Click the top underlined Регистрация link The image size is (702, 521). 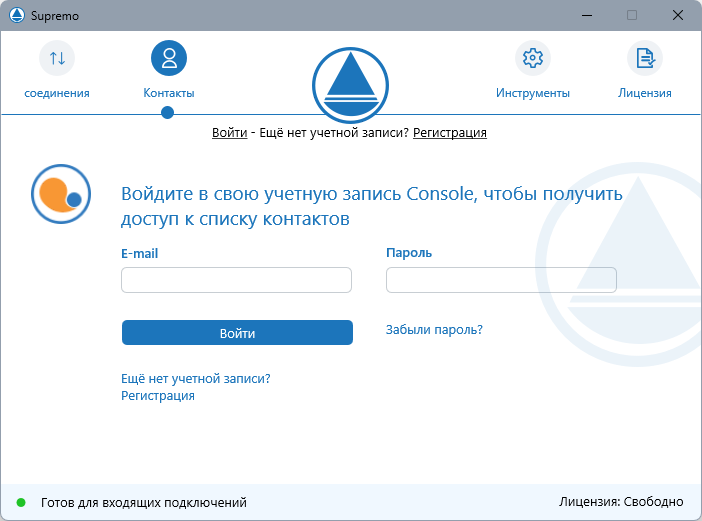[x=449, y=132]
